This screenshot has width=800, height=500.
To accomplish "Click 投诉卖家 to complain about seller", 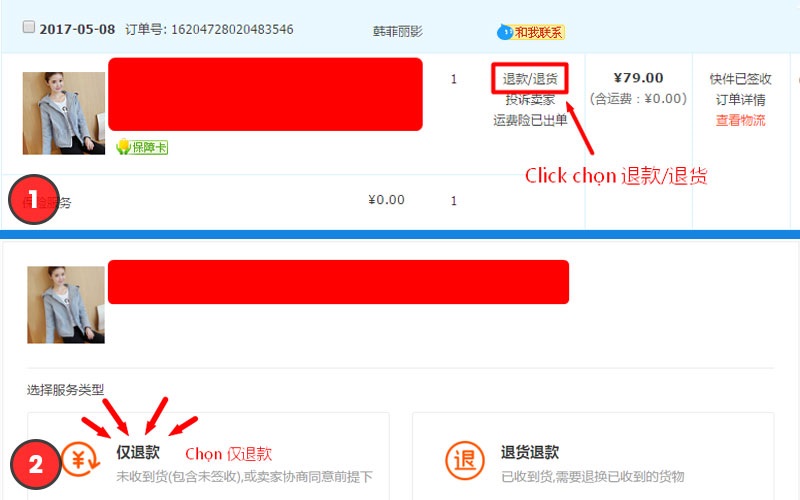I will (530, 99).
